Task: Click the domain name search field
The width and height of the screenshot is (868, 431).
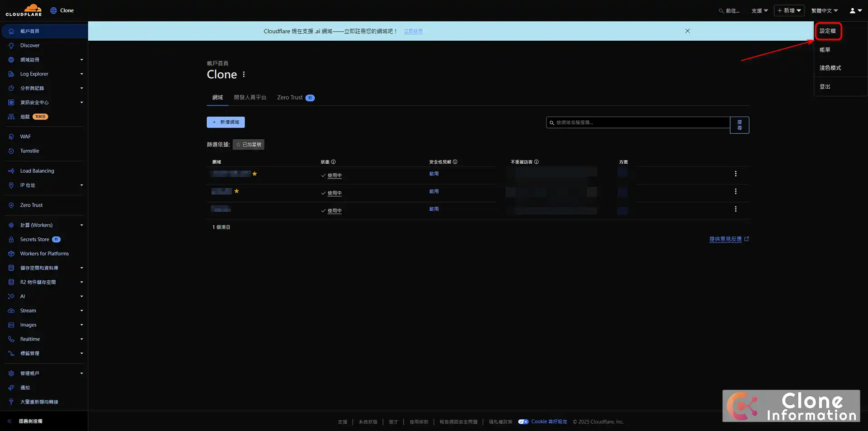Action: click(637, 122)
